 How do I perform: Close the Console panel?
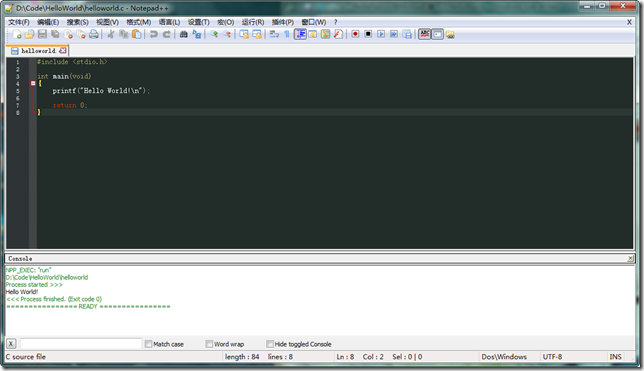pos(630,258)
